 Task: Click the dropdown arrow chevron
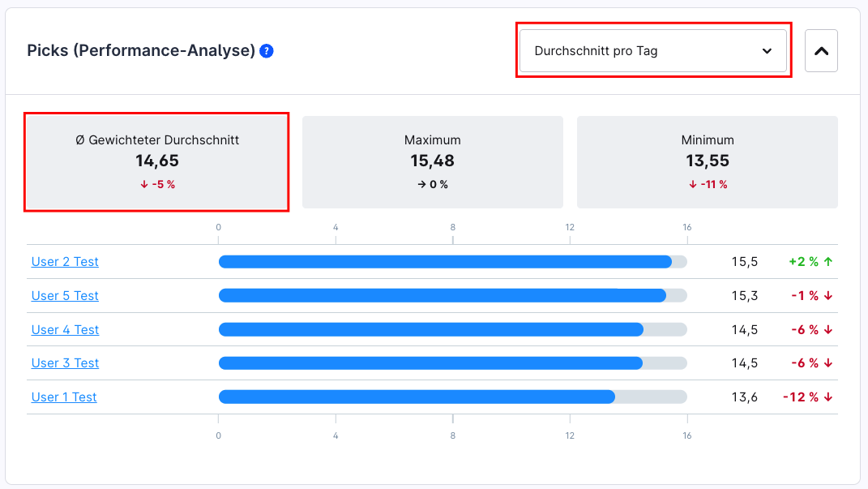(x=767, y=51)
